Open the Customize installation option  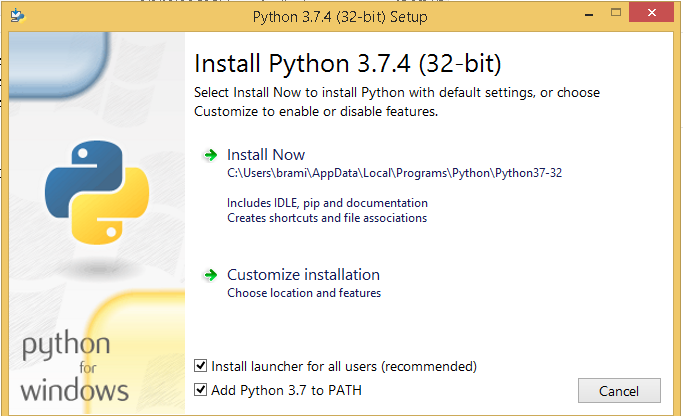[303, 274]
